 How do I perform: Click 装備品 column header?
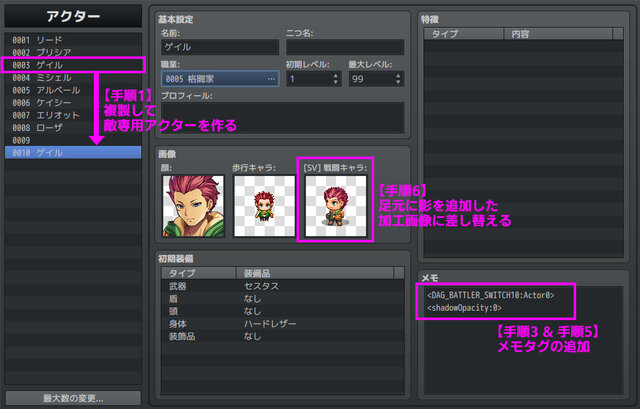pyautogui.click(x=315, y=273)
